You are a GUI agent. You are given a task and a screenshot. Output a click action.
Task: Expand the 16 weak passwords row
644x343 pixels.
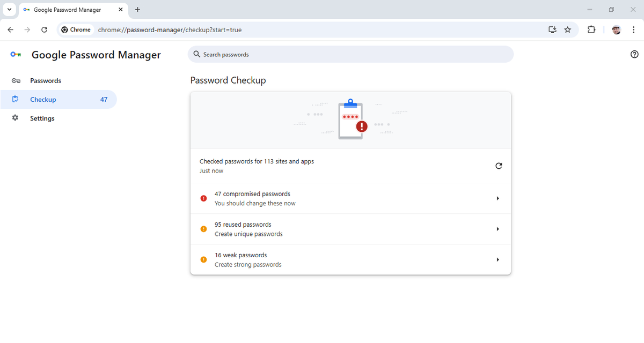[497, 259]
